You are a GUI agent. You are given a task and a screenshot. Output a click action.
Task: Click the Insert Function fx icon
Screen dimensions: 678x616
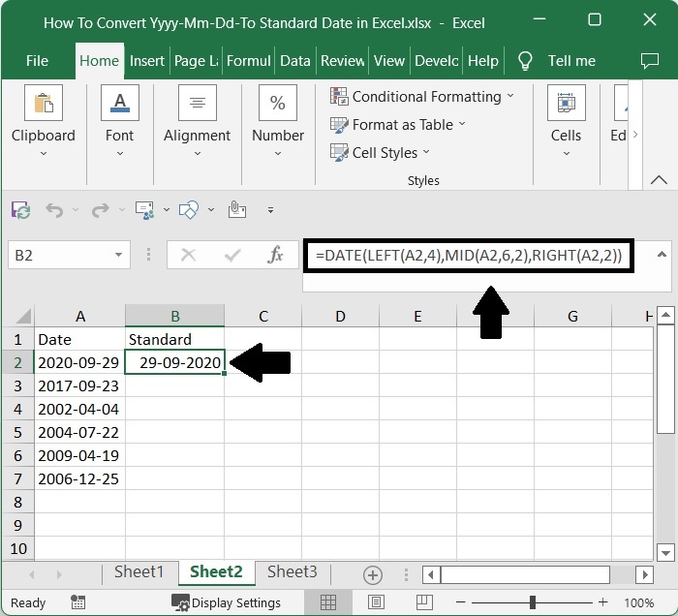pos(276,256)
